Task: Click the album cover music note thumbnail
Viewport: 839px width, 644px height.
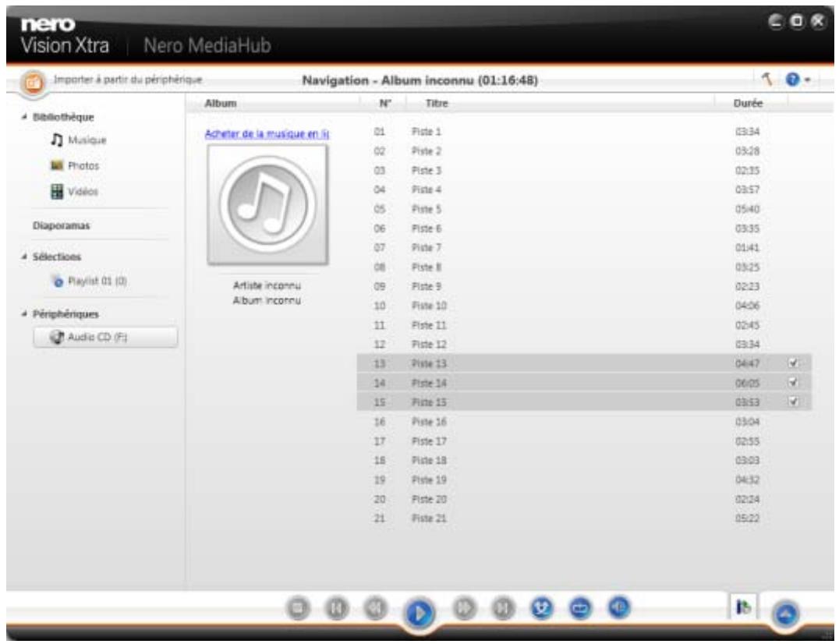Action: click(x=267, y=204)
